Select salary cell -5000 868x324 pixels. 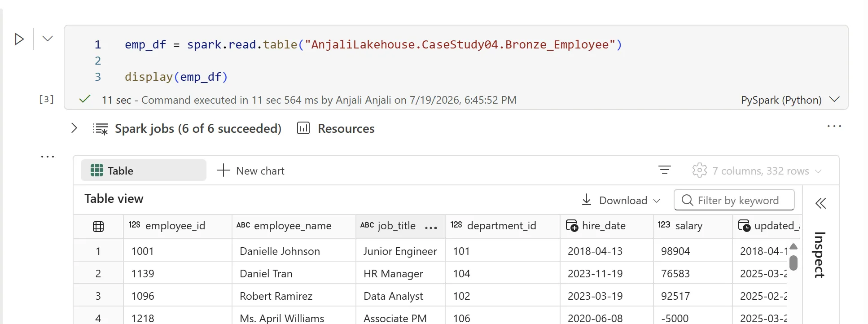(693, 318)
